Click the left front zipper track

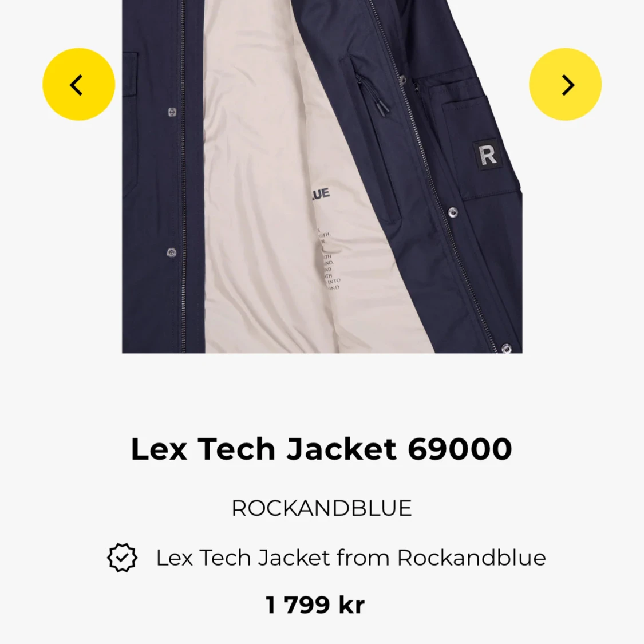click(183, 177)
